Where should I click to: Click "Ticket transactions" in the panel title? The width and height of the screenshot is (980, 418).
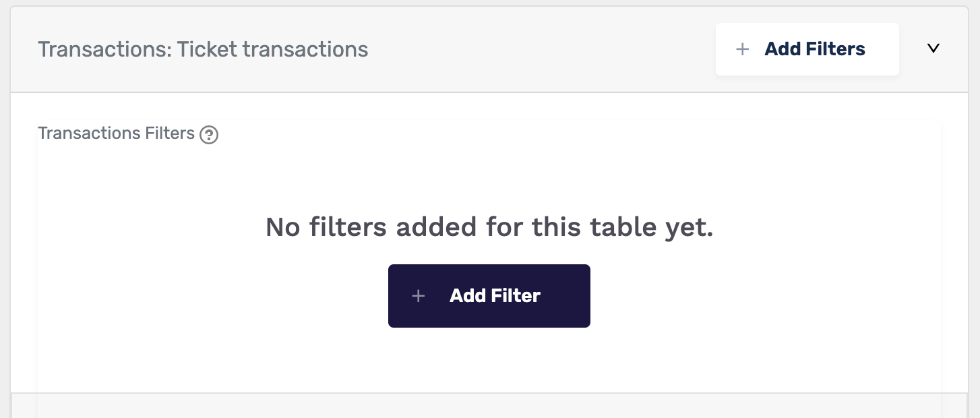tap(273, 49)
